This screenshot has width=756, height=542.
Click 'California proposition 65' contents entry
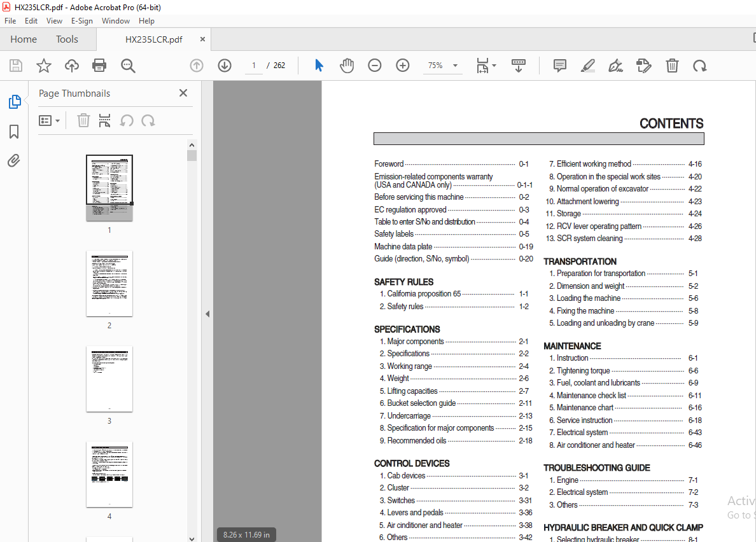pos(454,294)
